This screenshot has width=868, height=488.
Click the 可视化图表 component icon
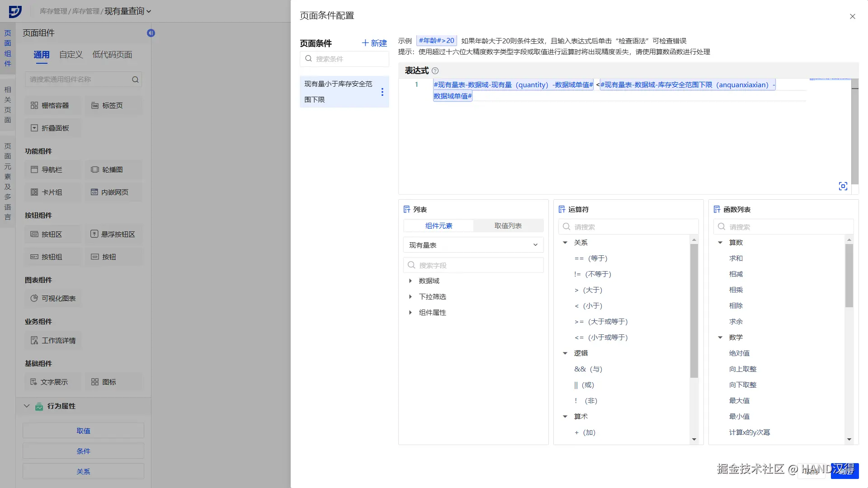34,298
